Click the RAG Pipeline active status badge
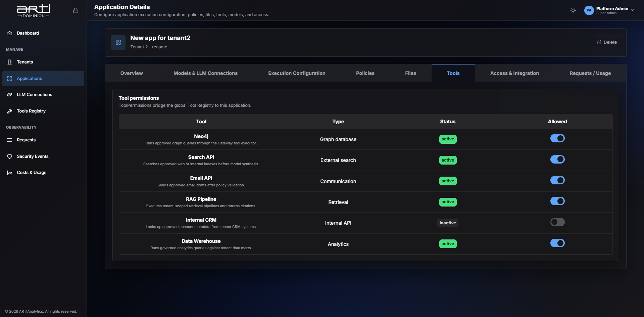Viewport: 644px width, 317px height. pyautogui.click(x=448, y=202)
